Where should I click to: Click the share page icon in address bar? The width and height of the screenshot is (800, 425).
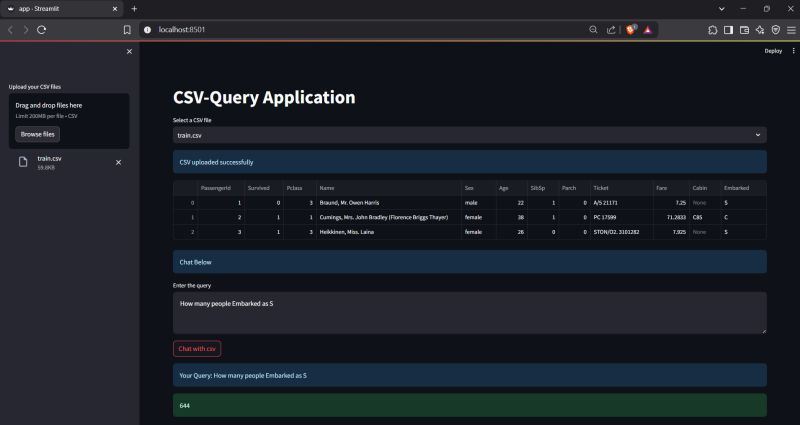pos(611,30)
